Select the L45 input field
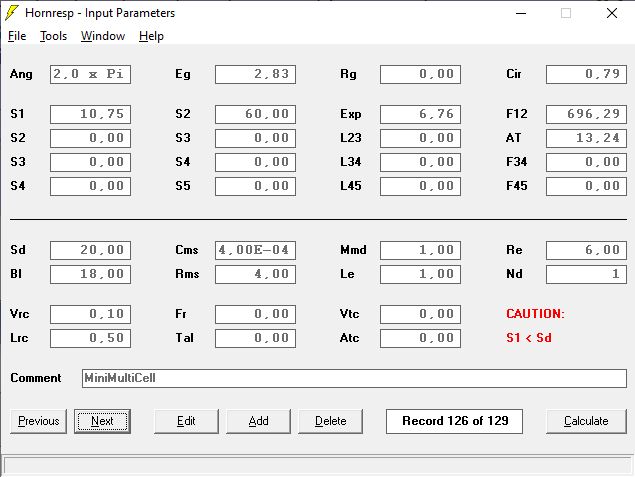This screenshot has width=635, height=477. click(420, 186)
